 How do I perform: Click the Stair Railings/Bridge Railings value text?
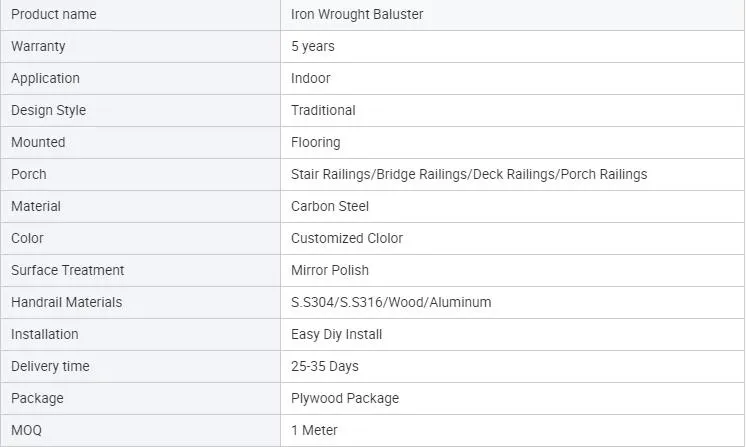[469, 174]
